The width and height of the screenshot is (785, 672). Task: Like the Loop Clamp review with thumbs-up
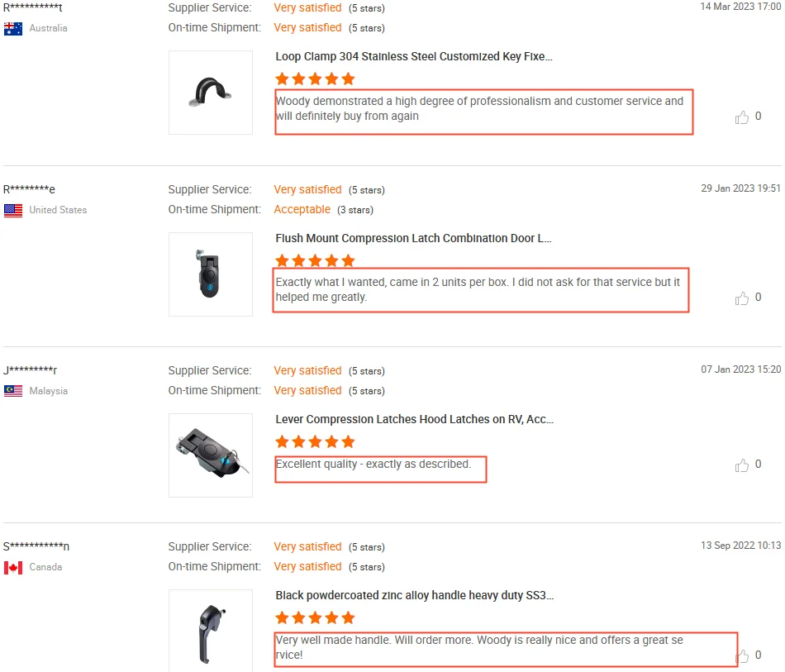(x=741, y=117)
